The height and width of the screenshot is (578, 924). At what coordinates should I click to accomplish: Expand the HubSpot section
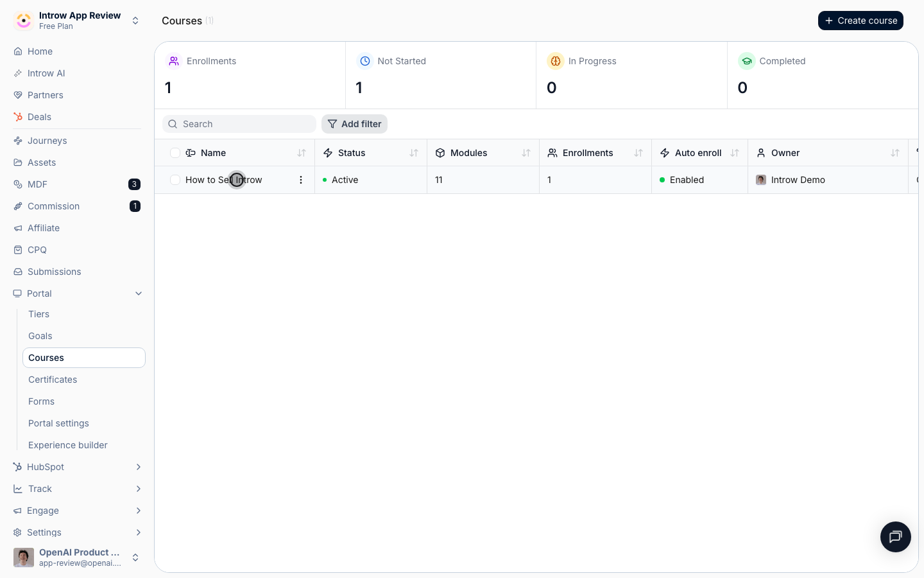pos(139,467)
